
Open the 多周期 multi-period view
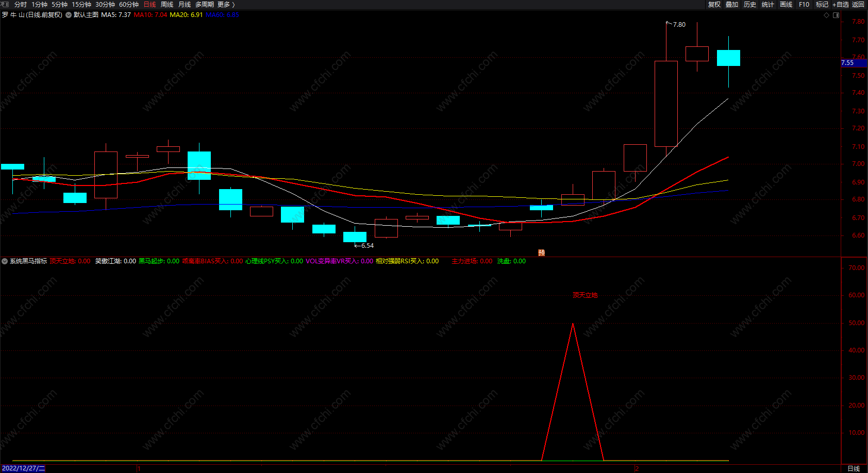[x=205, y=5]
